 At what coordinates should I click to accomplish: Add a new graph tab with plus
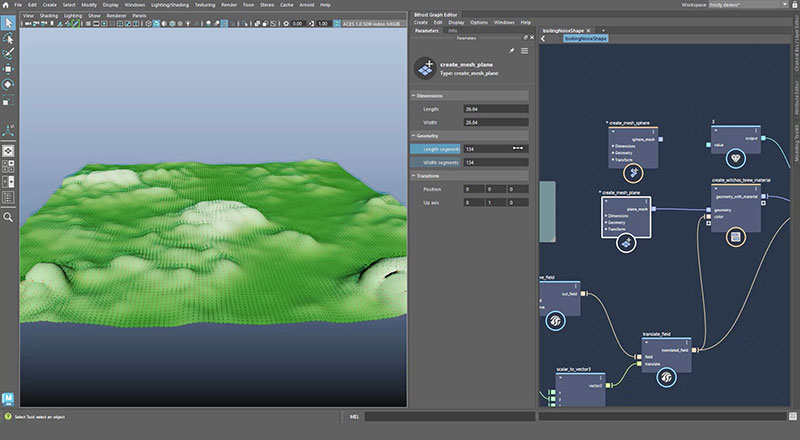coord(603,31)
